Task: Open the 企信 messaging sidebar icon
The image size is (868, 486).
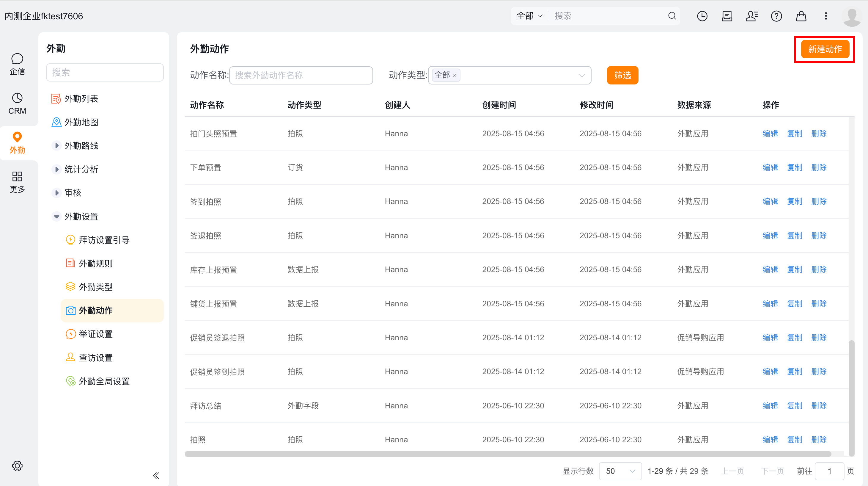Action: (17, 64)
